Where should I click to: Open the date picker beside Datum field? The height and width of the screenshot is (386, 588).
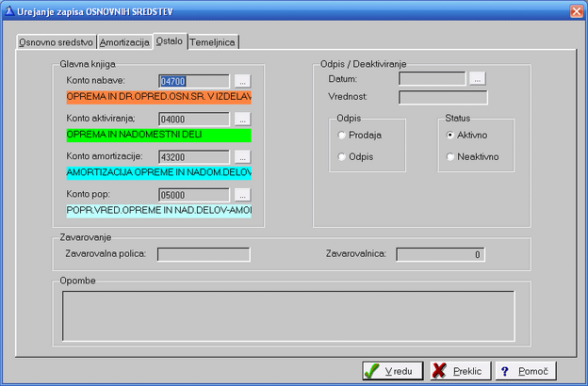pos(478,79)
